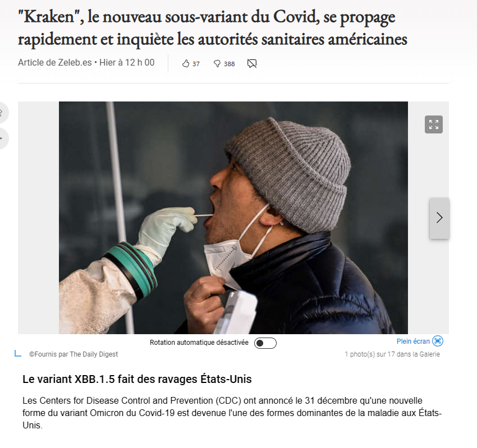Click the blue corner bracket beside photo credit
This screenshot has height=448, width=477.
point(18,353)
